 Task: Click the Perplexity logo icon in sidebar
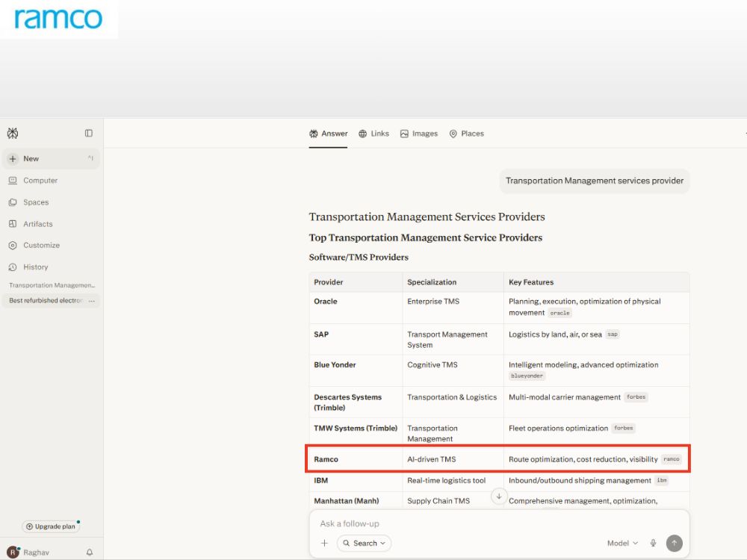[x=13, y=134]
